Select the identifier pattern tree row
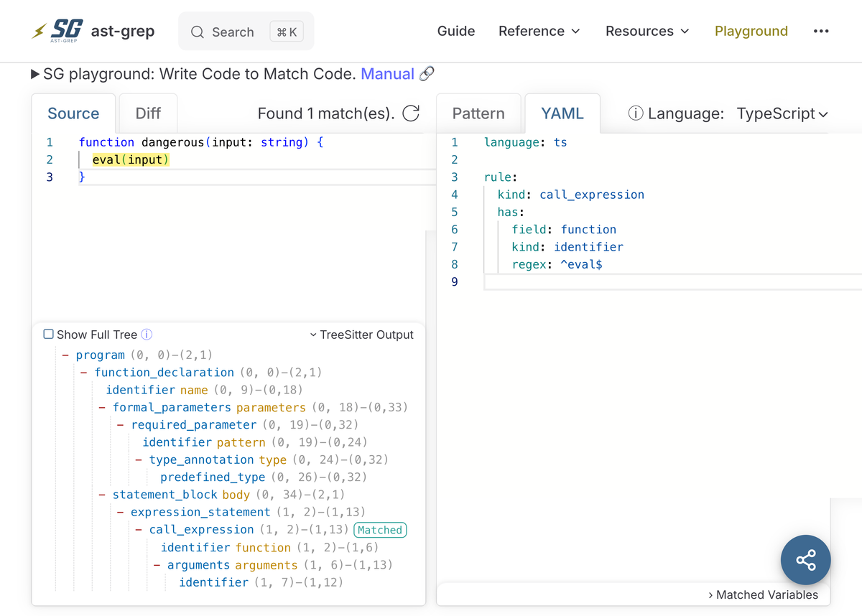 point(255,442)
